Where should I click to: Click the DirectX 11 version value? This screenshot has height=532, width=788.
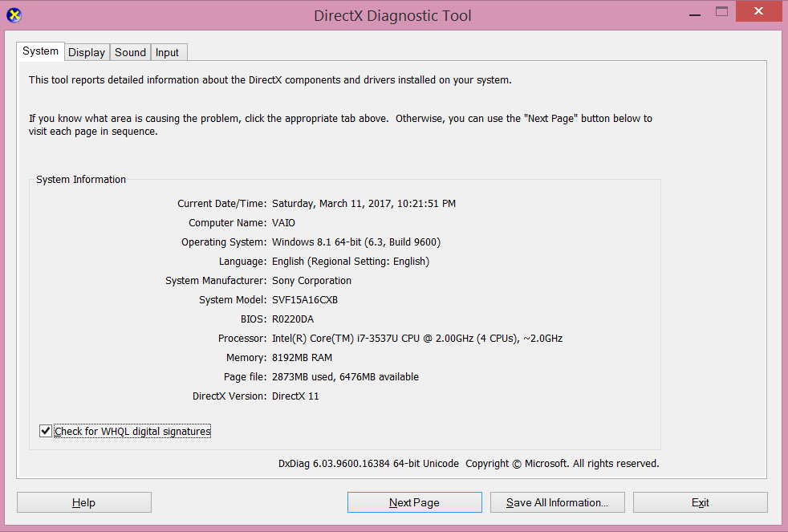click(x=295, y=396)
